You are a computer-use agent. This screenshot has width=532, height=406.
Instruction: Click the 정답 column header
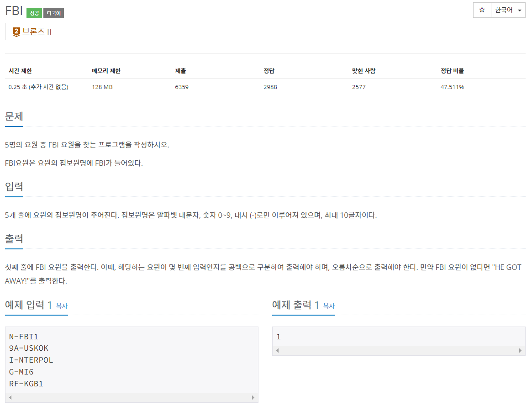tap(269, 71)
